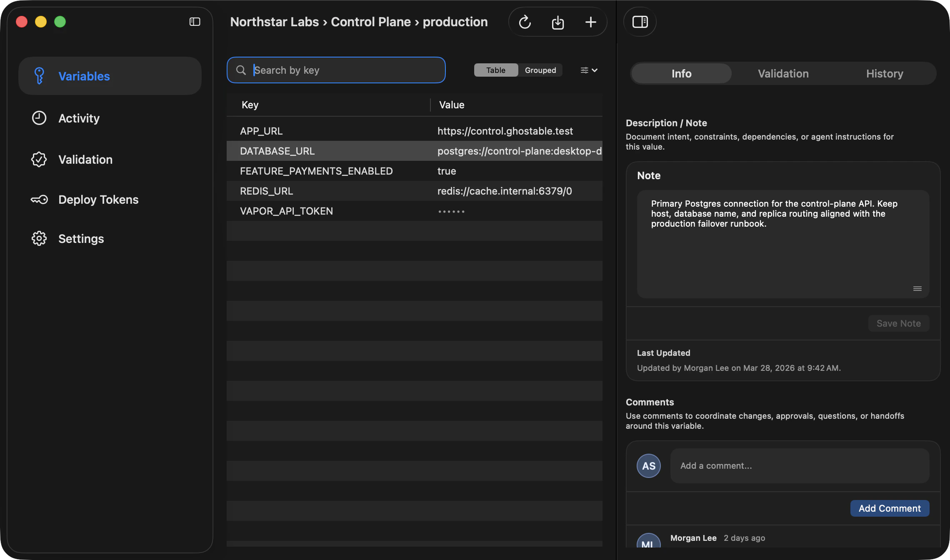Toggle the left sidebar visibility
The height and width of the screenshot is (560, 950).
[195, 22]
